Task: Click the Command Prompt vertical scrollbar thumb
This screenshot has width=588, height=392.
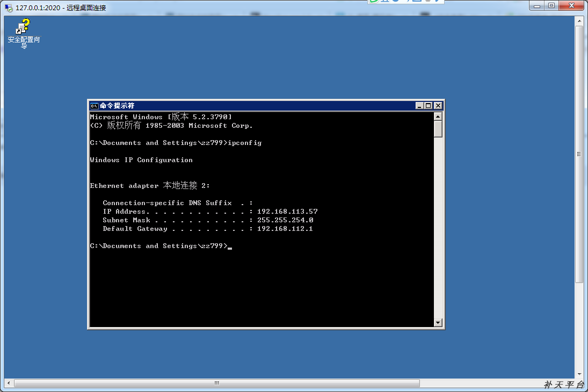Action: point(438,129)
